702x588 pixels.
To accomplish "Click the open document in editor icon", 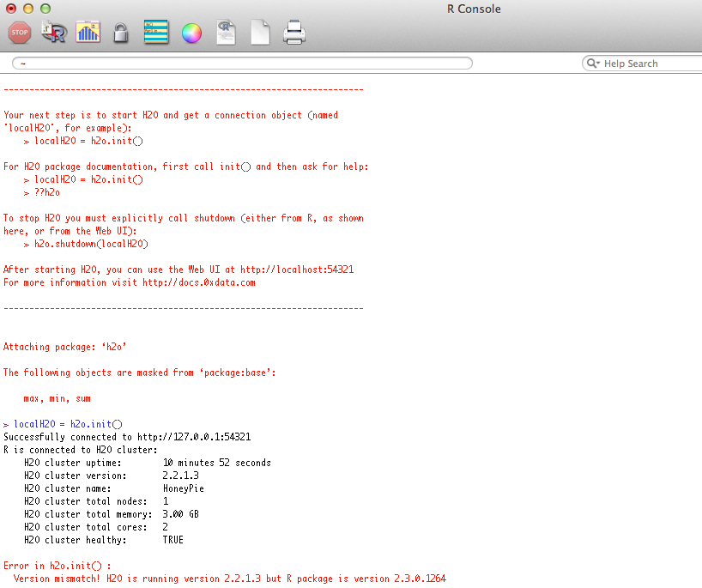I will [x=227, y=33].
